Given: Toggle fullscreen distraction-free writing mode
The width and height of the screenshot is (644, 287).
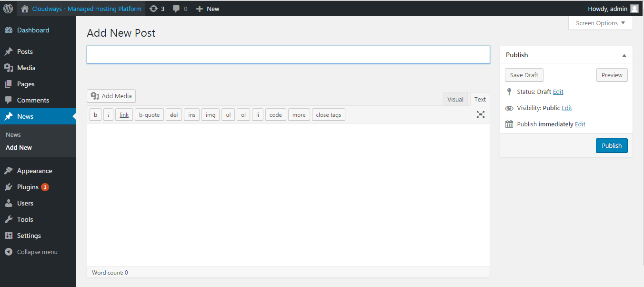Looking at the screenshot, I should (480, 114).
